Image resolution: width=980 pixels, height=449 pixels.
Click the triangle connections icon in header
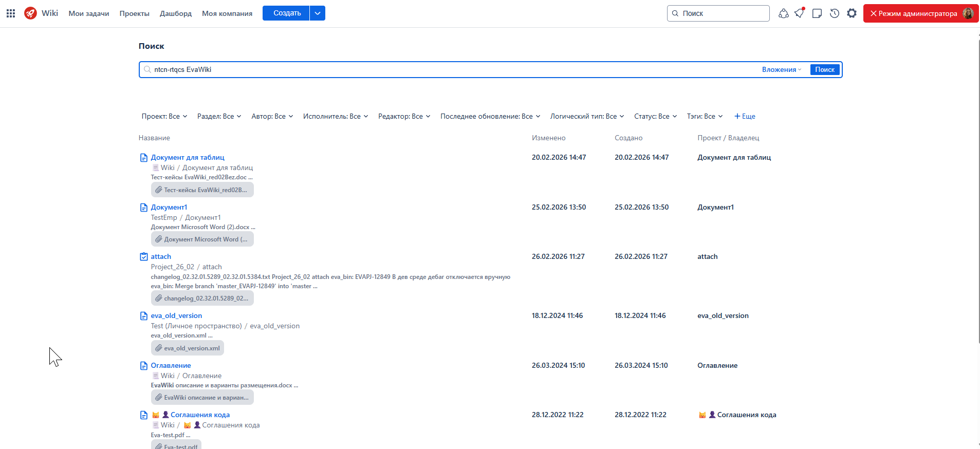click(x=783, y=13)
